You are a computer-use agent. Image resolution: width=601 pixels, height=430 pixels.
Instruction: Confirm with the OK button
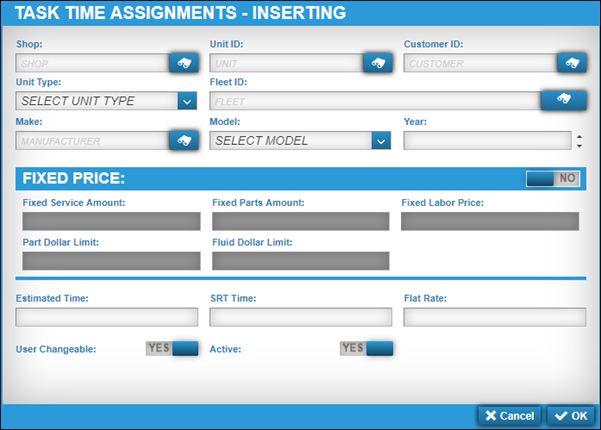[572, 416]
